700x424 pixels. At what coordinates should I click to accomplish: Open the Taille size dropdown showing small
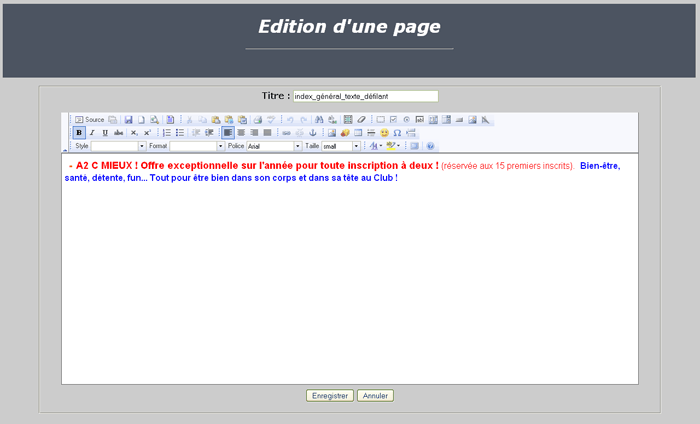341,146
